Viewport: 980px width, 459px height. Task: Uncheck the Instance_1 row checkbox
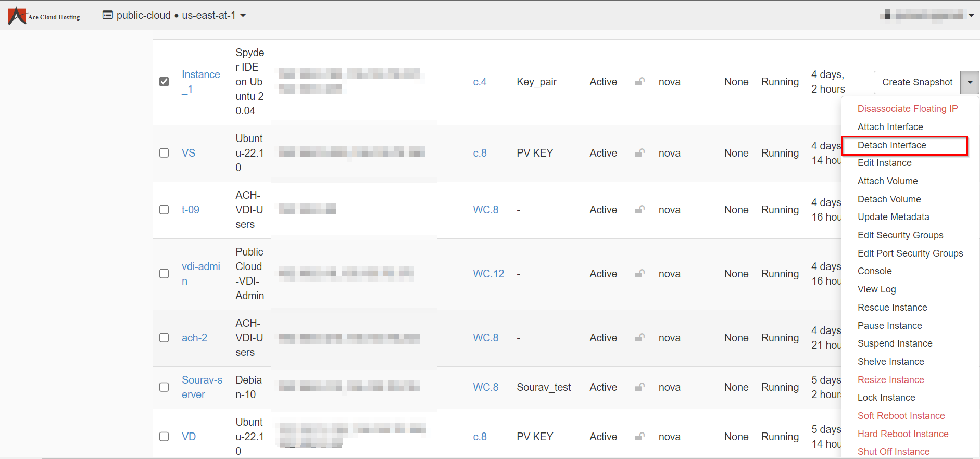[x=164, y=82]
